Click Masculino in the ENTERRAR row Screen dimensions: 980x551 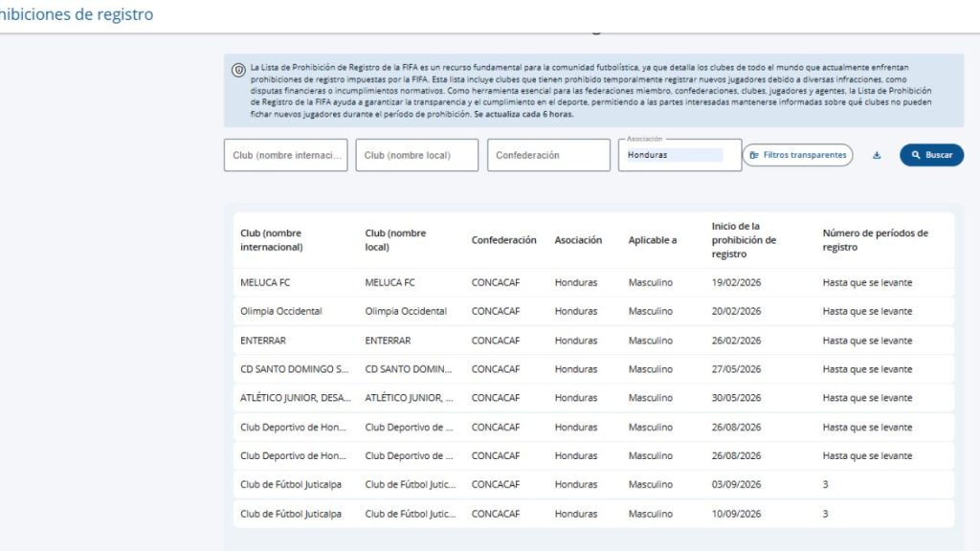point(651,341)
